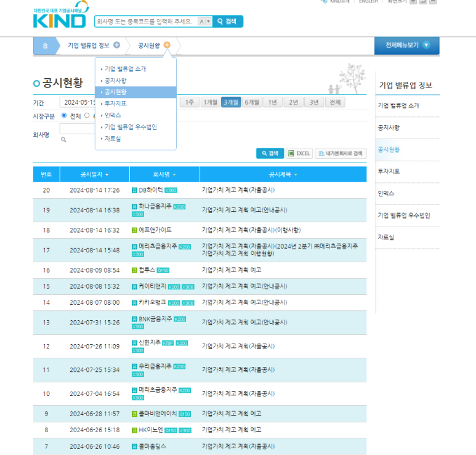This screenshot has width=476, height=455.
Task: Select 기업 밸류업 소개 in dropdown menu
Action: click(x=125, y=69)
